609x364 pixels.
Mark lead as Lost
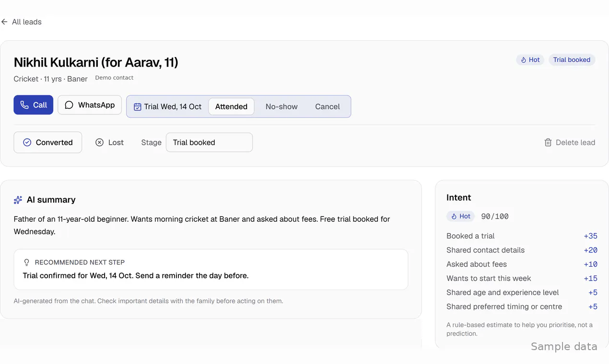109,142
